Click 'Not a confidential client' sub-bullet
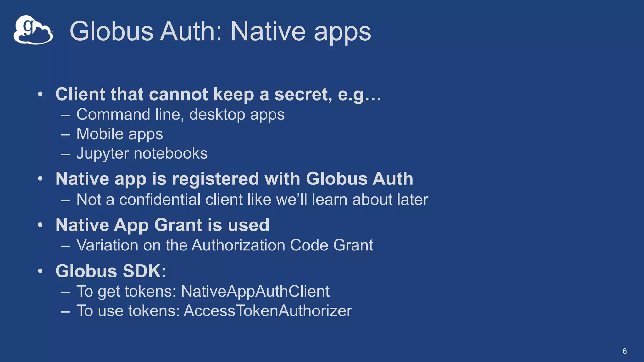644x362 pixels. tap(253, 200)
